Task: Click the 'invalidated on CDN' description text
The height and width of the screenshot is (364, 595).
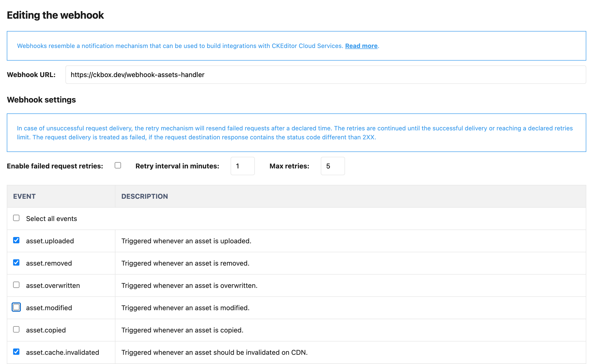Action: [214, 352]
